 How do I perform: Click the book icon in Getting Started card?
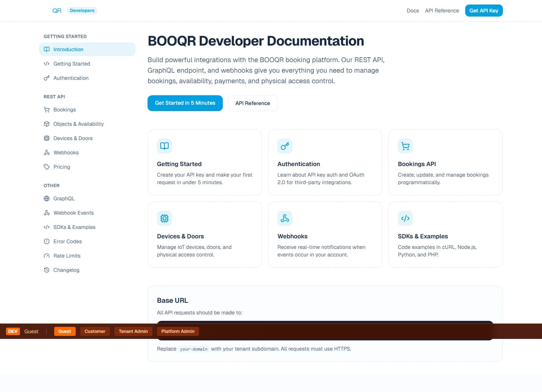(164, 146)
